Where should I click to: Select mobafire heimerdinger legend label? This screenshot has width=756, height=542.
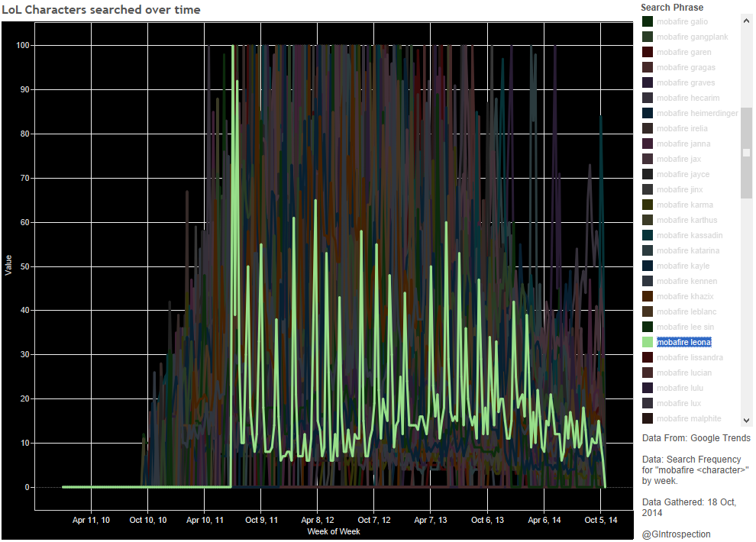click(697, 113)
